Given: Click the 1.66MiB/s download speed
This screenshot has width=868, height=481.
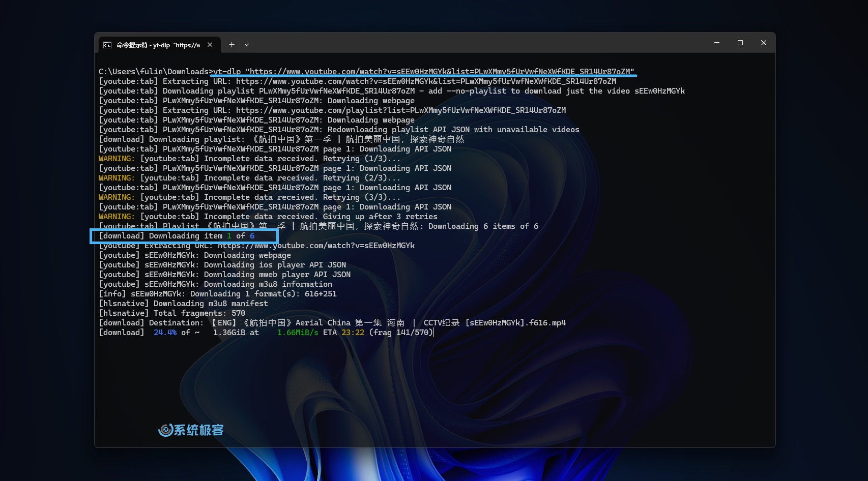Looking at the screenshot, I should coord(298,333).
